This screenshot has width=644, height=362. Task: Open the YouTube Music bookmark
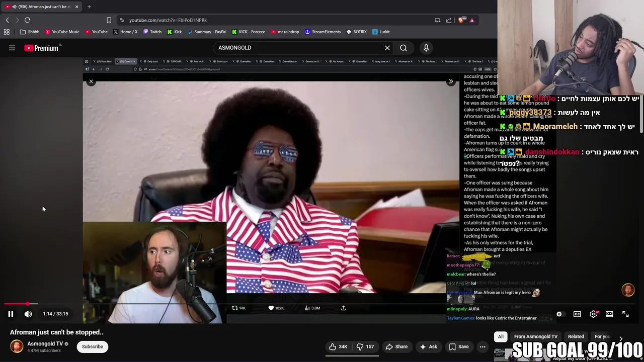click(x=62, y=32)
